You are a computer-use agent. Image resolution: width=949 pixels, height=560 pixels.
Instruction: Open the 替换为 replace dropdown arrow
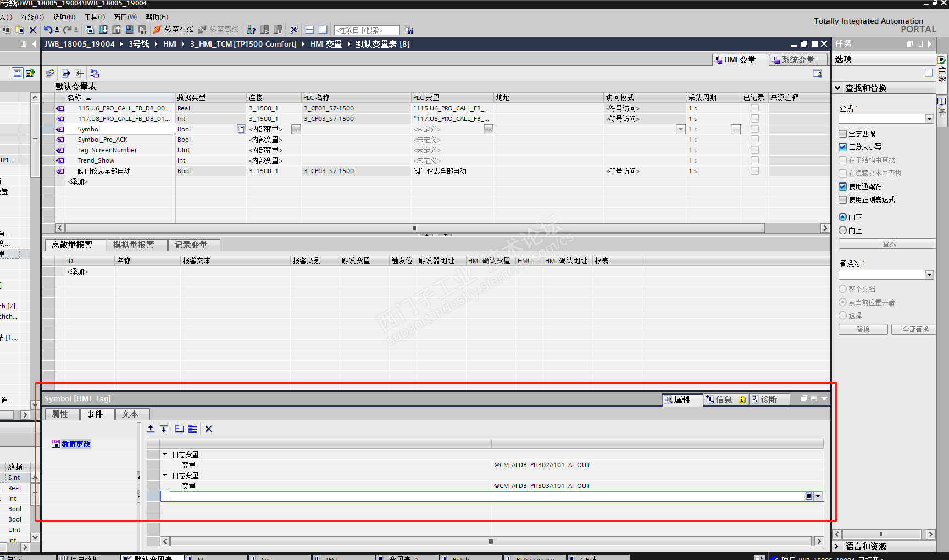pos(929,275)
